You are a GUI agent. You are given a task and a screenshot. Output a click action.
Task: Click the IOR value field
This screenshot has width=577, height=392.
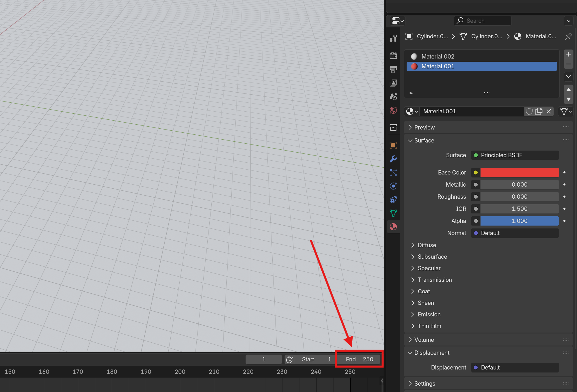pos(520,209)
